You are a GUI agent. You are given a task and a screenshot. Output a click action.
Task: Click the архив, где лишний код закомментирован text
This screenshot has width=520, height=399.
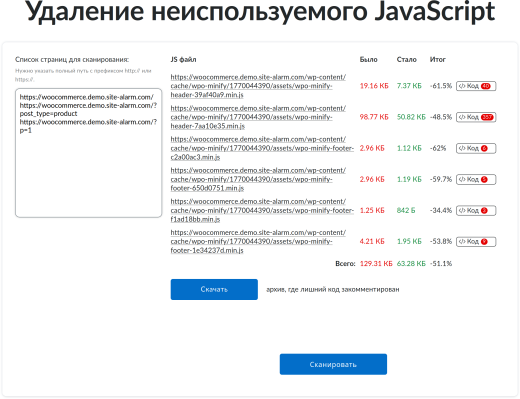point(333,289)
